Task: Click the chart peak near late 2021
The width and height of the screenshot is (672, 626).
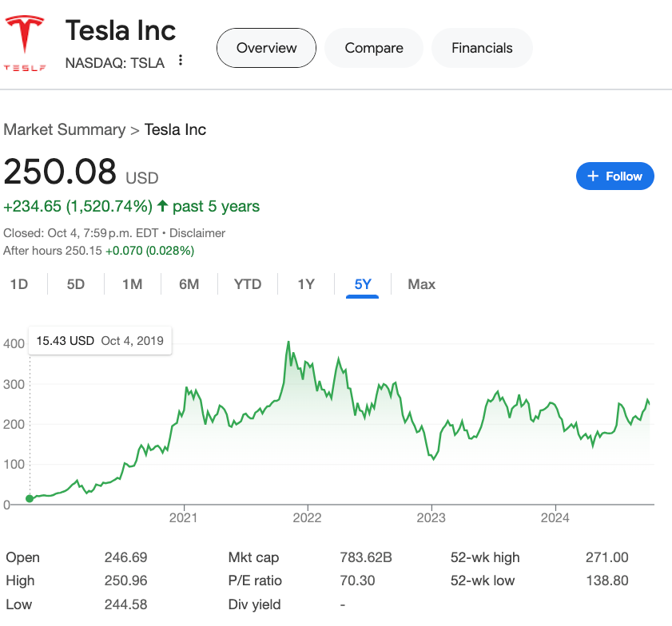Action: 288,343
